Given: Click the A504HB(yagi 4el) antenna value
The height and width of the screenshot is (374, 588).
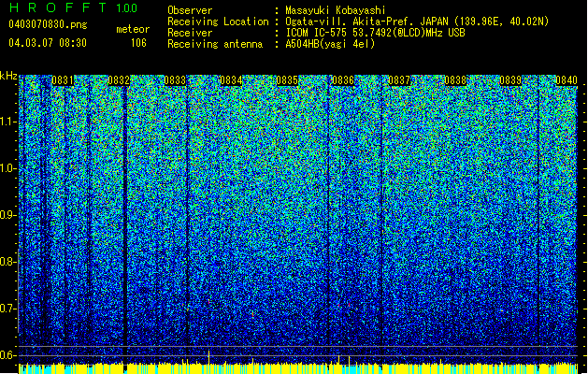Looking at the screenshot, I should coord(330,44).
